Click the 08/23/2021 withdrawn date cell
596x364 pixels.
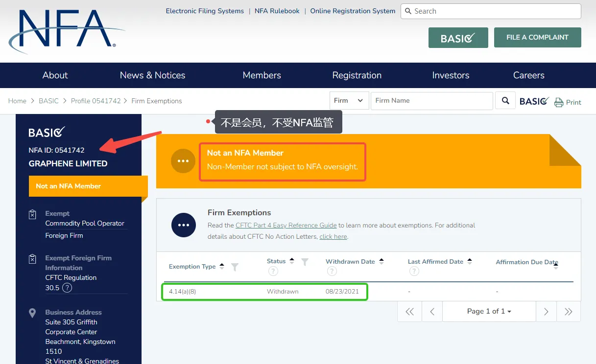(342, 292)
